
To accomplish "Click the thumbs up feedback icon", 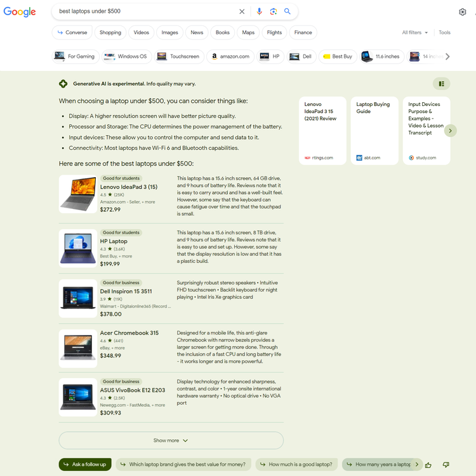I will coord(428,465).
